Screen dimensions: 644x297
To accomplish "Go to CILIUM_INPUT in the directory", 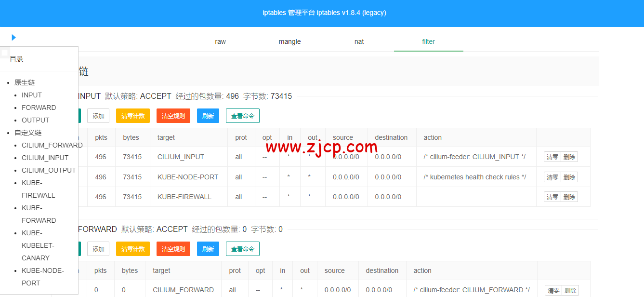I will [45, 158].
